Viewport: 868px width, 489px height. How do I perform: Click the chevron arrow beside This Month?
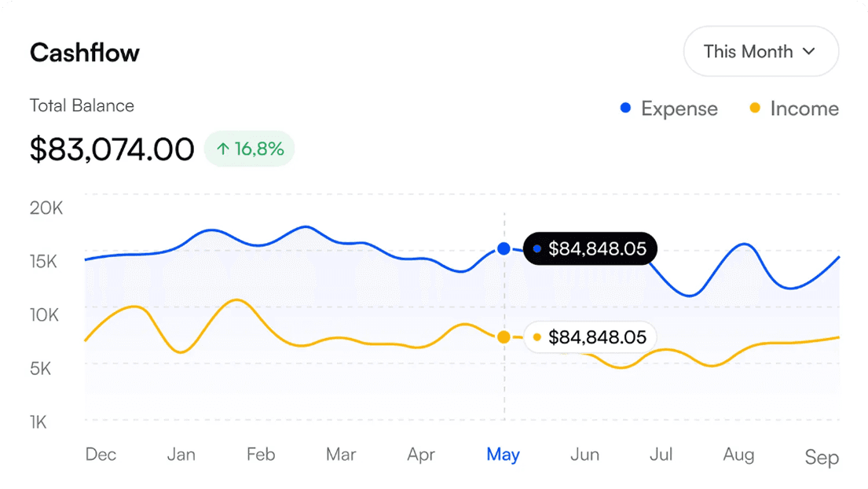pyautogui.click(x=809, y=52)
